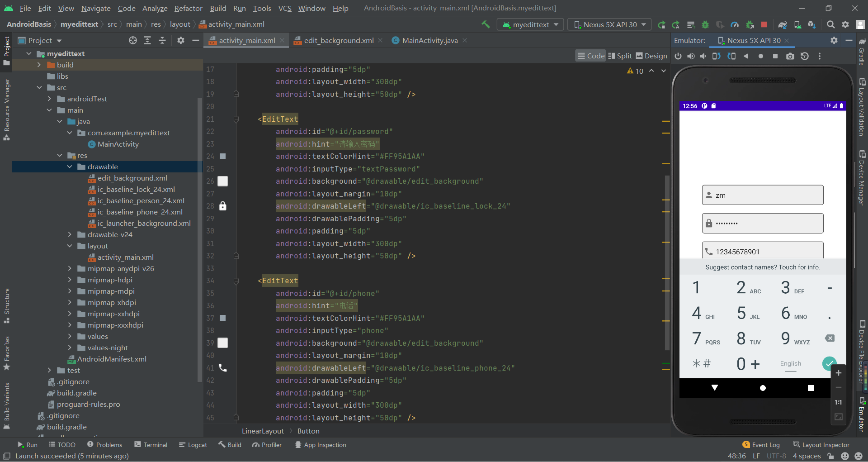The height and width of the screenshot is (462, 868).
Task: Open myedittext run configuration dropdown
Action: pyautogui.click(x=530, y=24)
